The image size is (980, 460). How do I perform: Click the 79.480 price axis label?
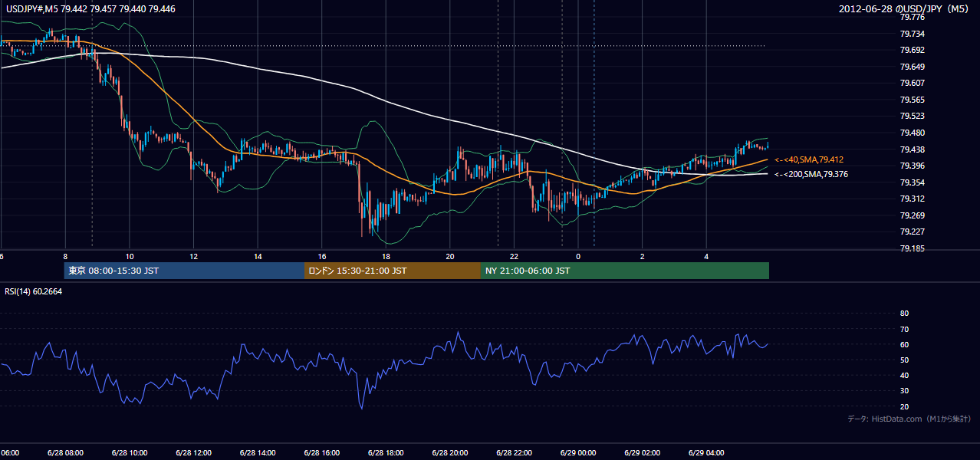(x=911, y=133)
